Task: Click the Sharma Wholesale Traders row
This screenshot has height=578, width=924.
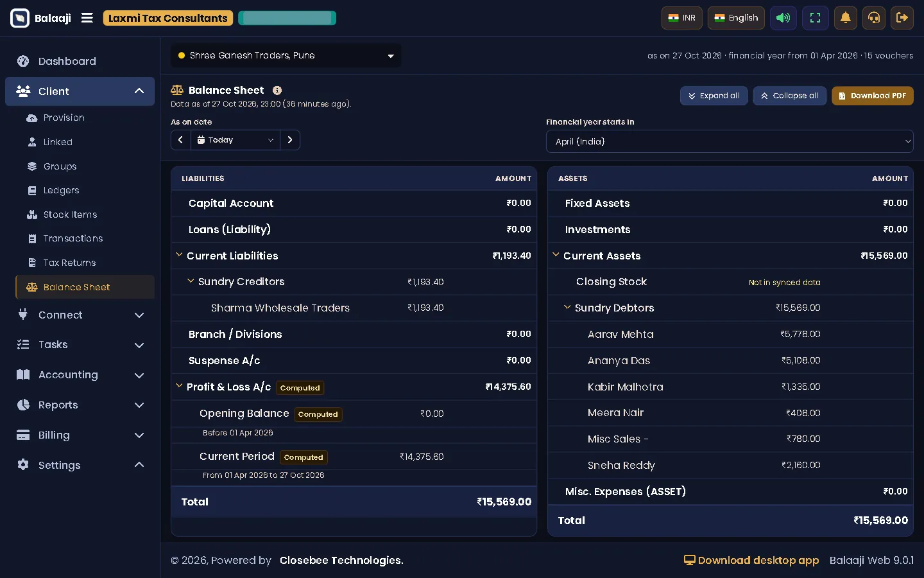Action: tap(354, 308)
